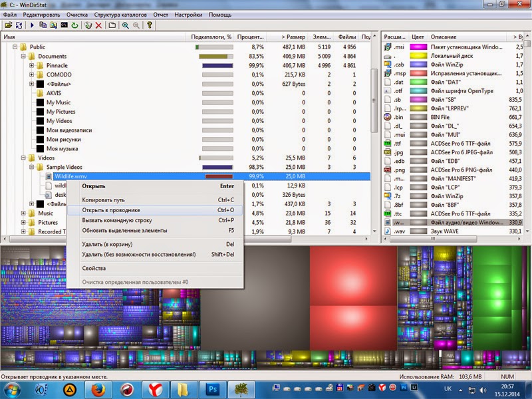Choose Открыть в проводнике in context menu
This screenshot has height=399, width=532.
click(x=155, y=210)
